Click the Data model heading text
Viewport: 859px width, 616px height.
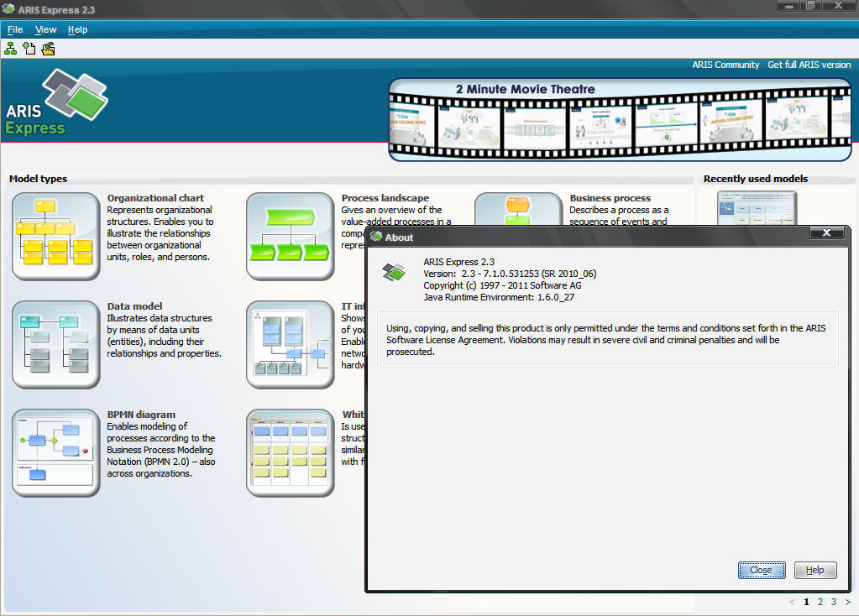[134, 306]
